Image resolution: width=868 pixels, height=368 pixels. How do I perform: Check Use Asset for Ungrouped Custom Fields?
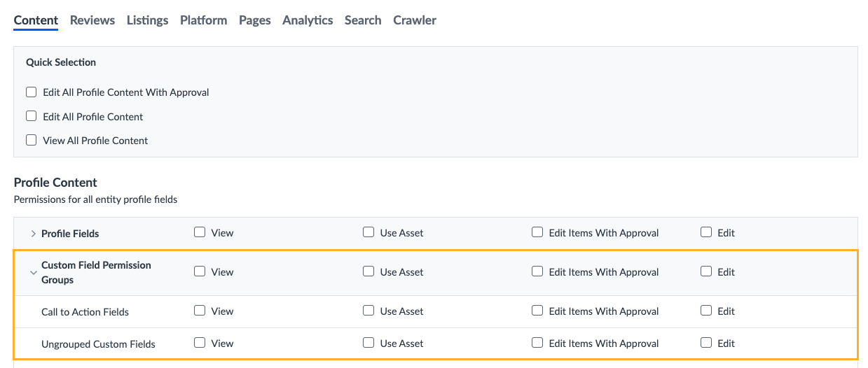[368, 343]
